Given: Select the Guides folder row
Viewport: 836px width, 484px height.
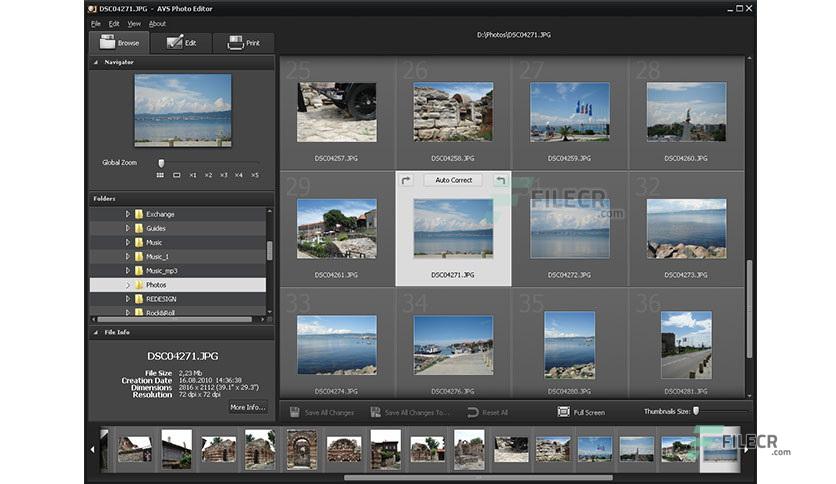Looking at the screenshot, I should click(x=178, y=228).
